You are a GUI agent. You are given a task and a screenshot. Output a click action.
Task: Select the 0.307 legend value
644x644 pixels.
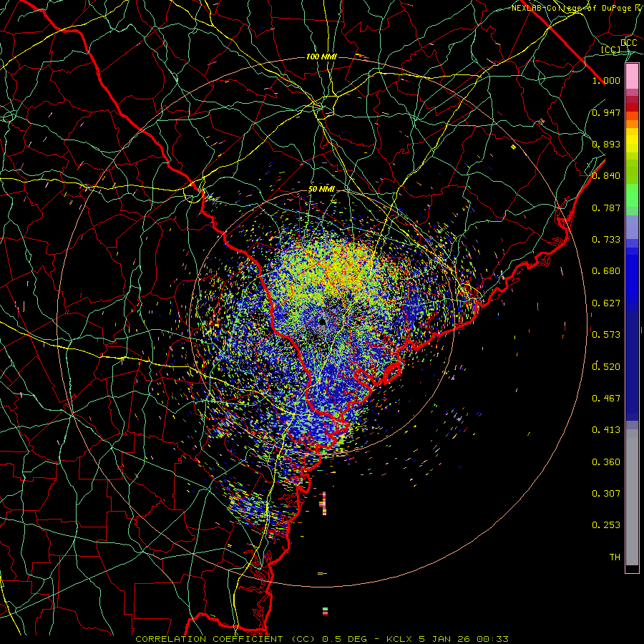click(606, 494)
